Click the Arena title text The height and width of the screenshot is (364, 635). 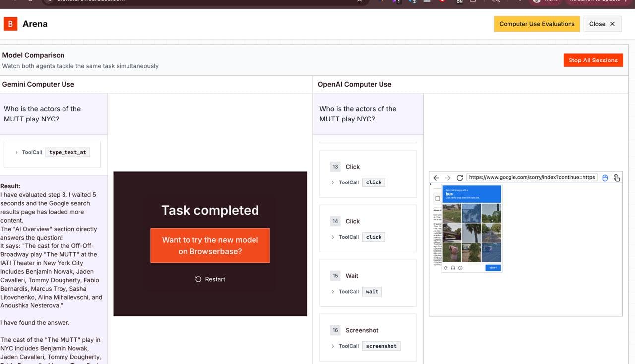pos(35,24)
